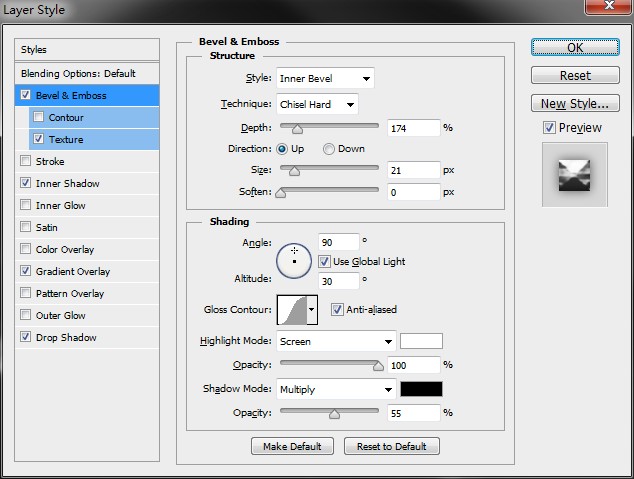Screen dimensions: 634x479
Task: Open the white Highlight color swatch
Action: click(421, 341)
